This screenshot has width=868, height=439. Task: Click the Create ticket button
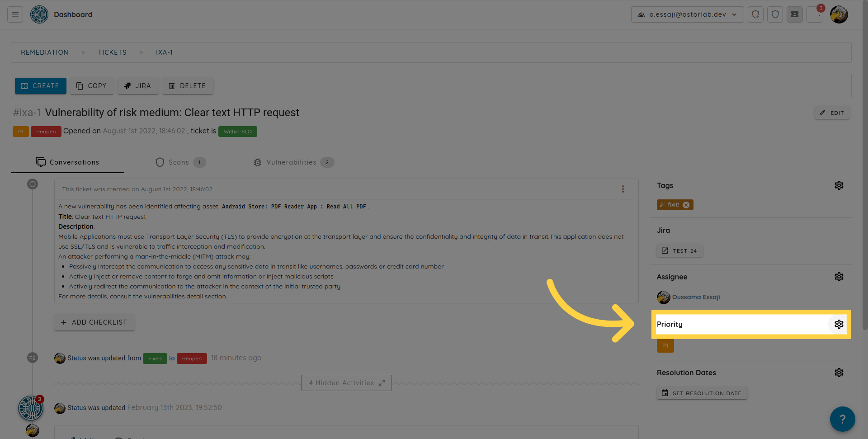click(x=40, y=86)
